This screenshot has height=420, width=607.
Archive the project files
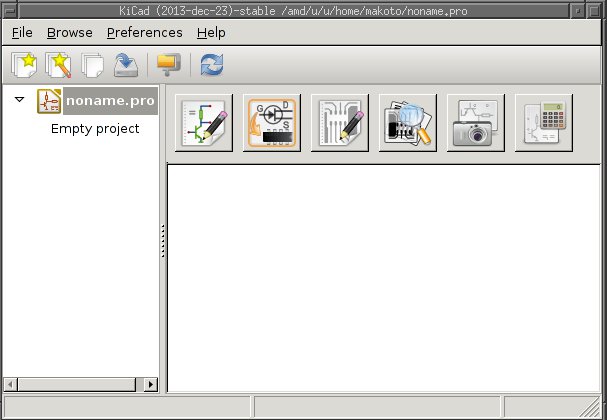pos(168,66)
